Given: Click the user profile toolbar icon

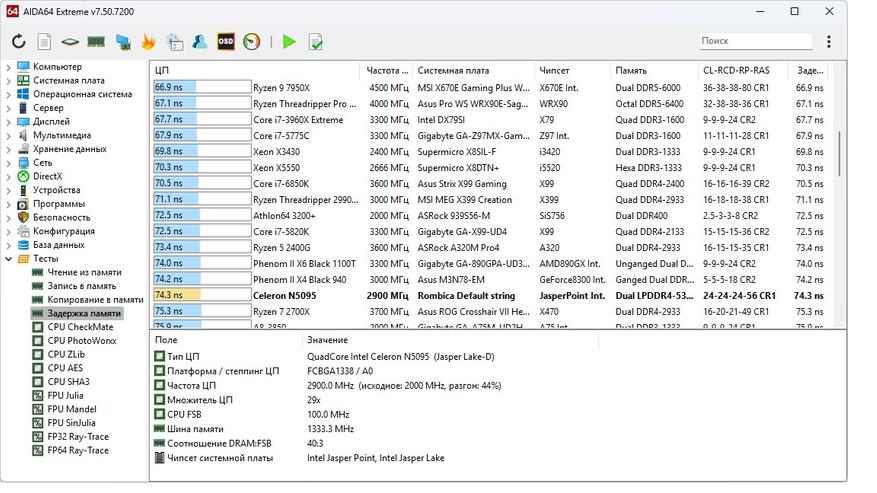Looking at the screenshot, I should pyautogui.click(x=200, y=41).
